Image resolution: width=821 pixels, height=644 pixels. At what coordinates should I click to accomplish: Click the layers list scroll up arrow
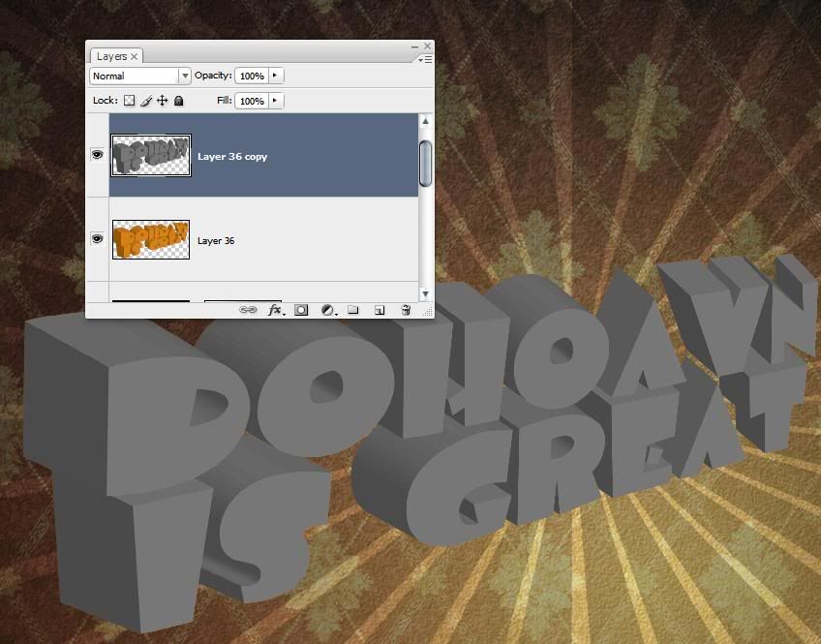pyautogui.click(x=426, y=121)
